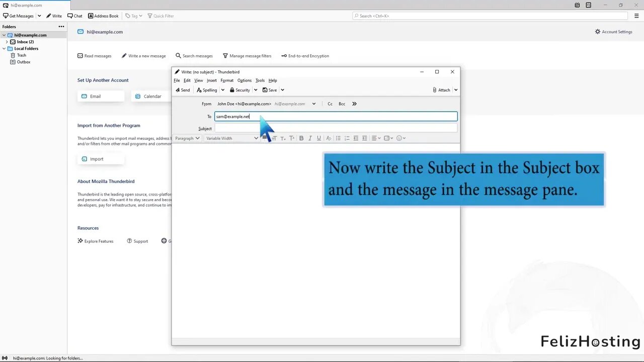Expand the Get Messages dropdown arrow
The width and height of the screenshot is (644, 362).
click(39, 16)
